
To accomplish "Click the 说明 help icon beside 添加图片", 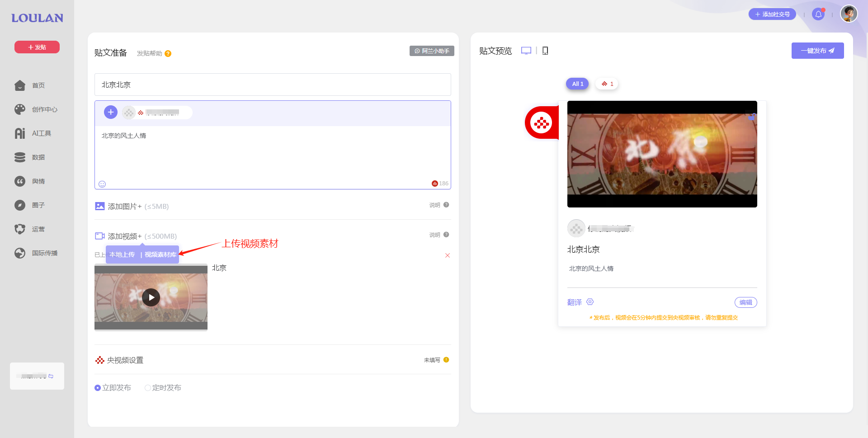I will pos(446,205).
